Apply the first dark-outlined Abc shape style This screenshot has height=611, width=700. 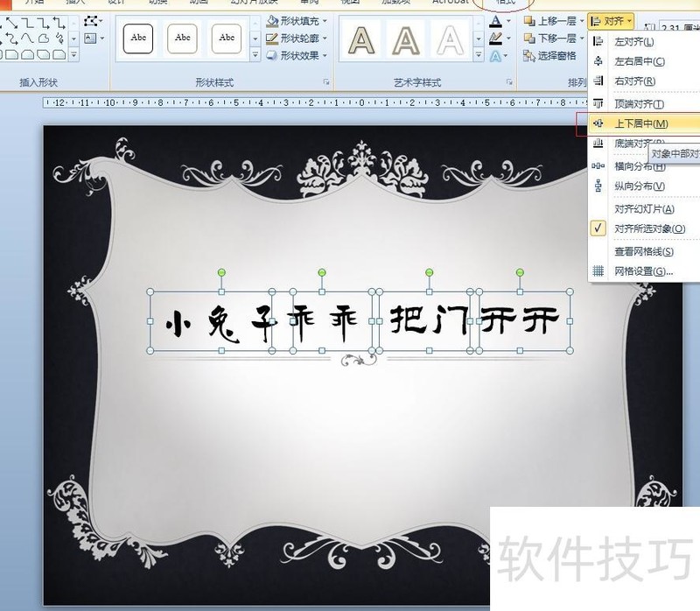click(138, 39)
